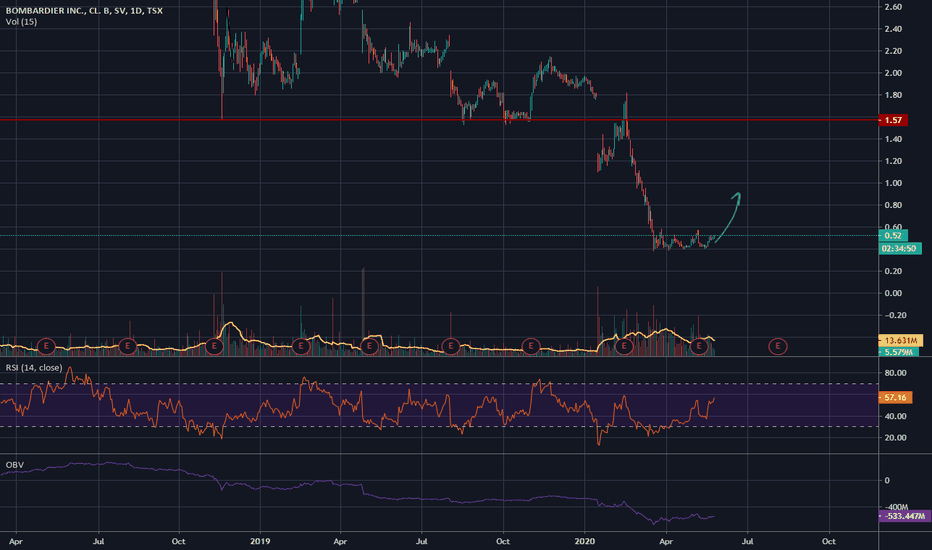This screenshot has height=550, width=932.
Task: Click the leftmost earnings E marker
Action: [x=46, y=346]
